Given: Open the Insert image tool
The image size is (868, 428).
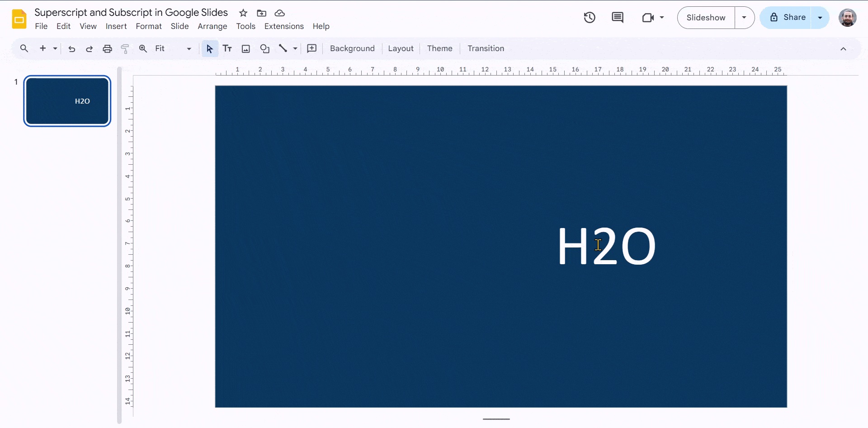Looking at the screenshot, I should tap(245, 48).
